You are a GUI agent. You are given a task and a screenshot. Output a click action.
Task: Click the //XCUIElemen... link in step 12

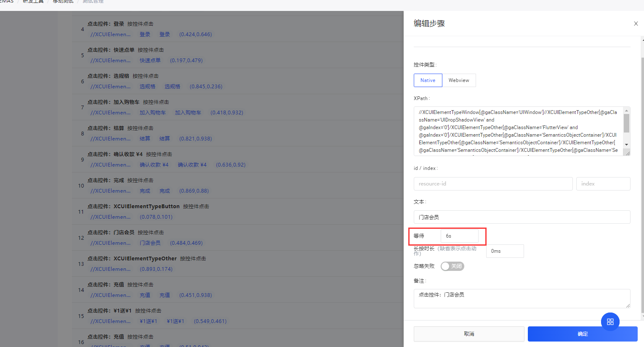click(110, 243)
